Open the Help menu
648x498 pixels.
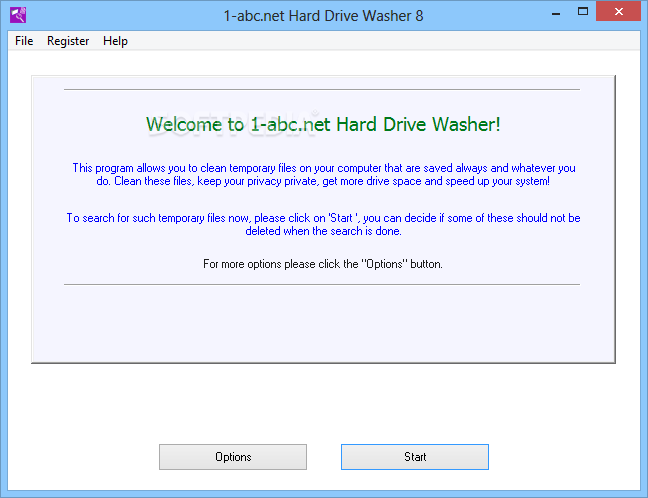click(x=115, y=41)
